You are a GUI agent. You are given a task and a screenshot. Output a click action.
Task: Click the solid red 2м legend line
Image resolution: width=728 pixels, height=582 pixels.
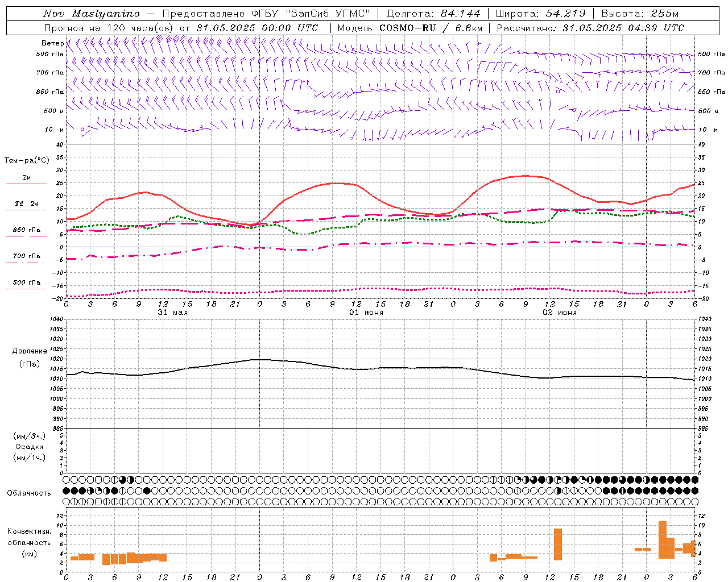coord(26,184)
